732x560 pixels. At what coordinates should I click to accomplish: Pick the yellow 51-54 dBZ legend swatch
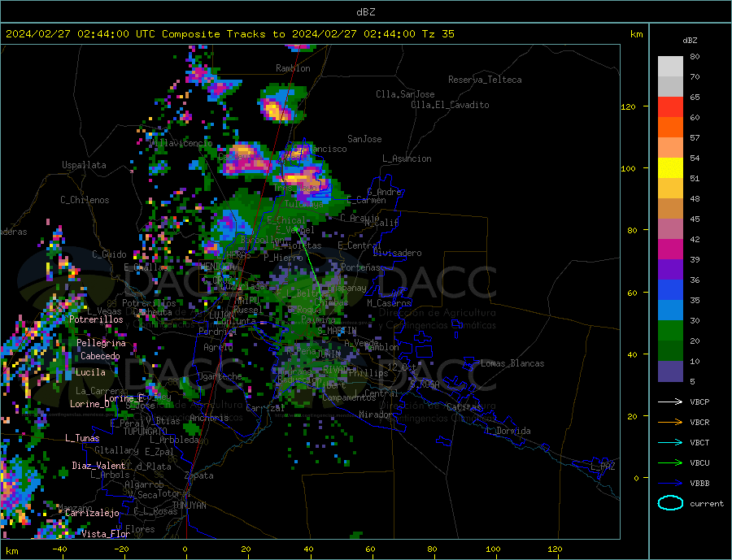[670, 168]
